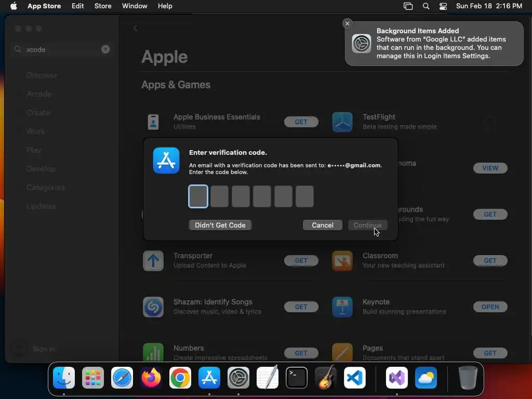Open Terminal from the Dock
The image size is (532, 399).
point(297,378)
